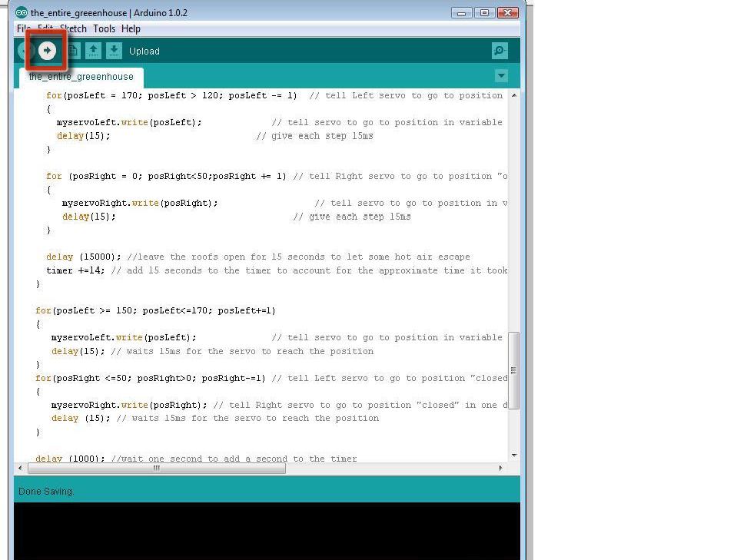Click the 'for(posLeft = 170;' loop line

click(x=274, y=95)
